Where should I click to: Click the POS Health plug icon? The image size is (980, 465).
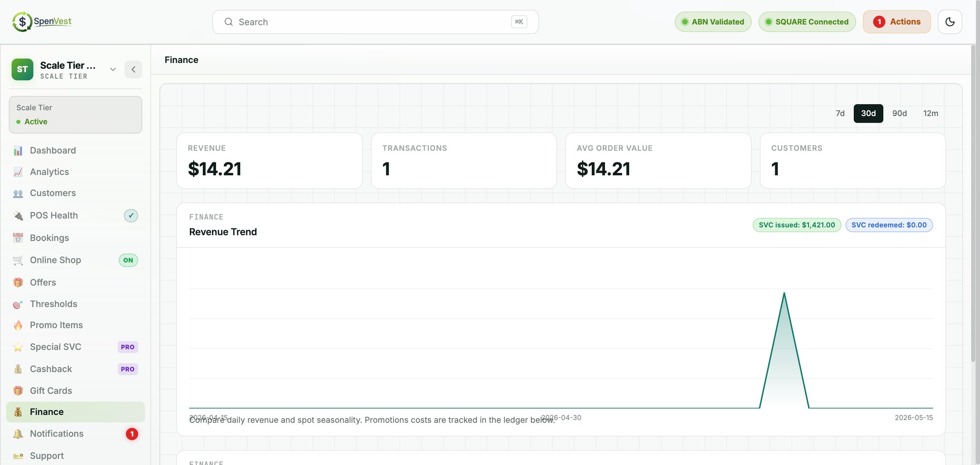pyautogui.click(x=18, y=215)
